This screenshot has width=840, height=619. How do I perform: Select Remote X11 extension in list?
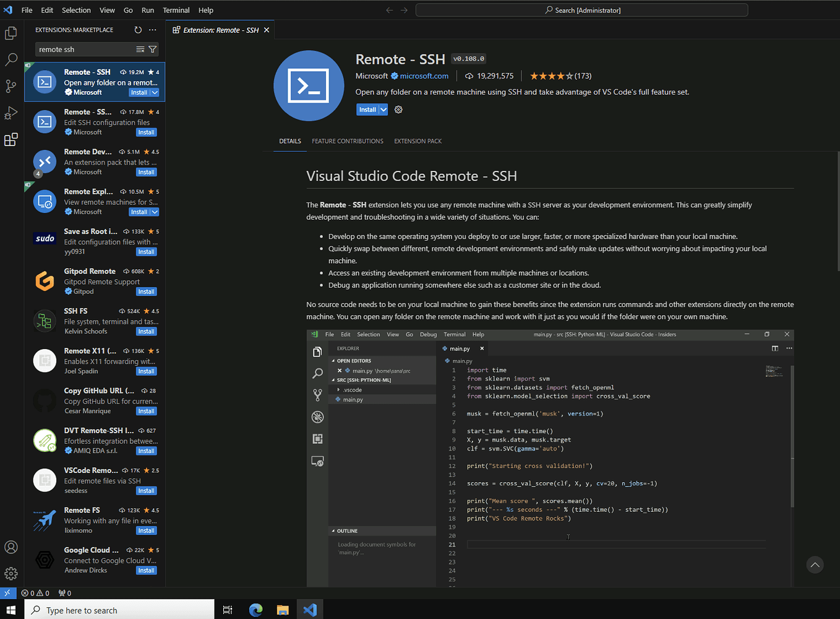(95, 361)
